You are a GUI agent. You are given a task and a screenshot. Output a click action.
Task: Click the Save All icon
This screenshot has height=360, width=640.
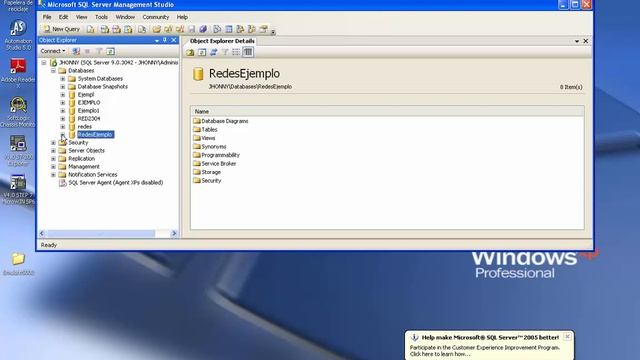(x=203, y=29)
